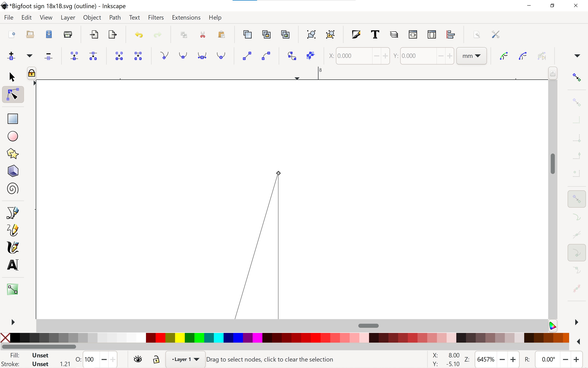Screen dimensions: 588x368
Task: Choose the Gradient tool
Action: click(13, 289)
